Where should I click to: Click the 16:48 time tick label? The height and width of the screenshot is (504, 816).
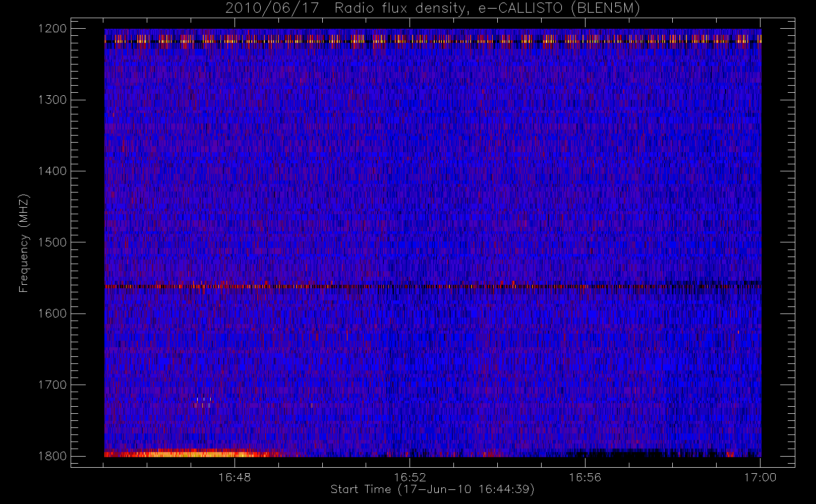pyautogui.click(x=235, y=477)
